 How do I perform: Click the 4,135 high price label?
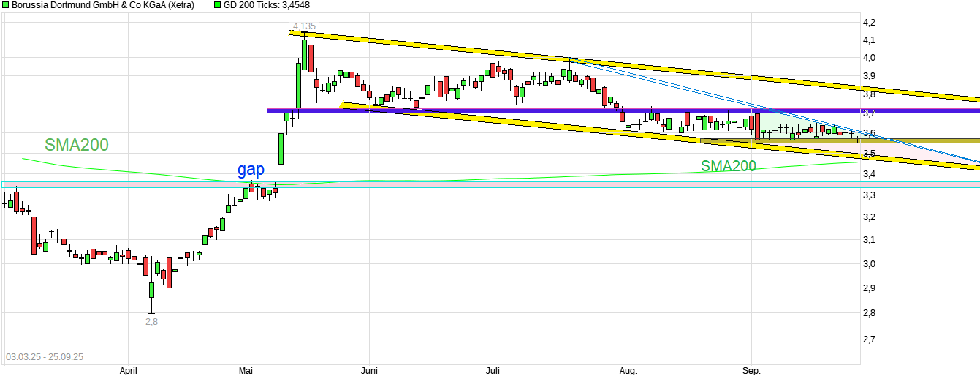[x=304, y=26]
